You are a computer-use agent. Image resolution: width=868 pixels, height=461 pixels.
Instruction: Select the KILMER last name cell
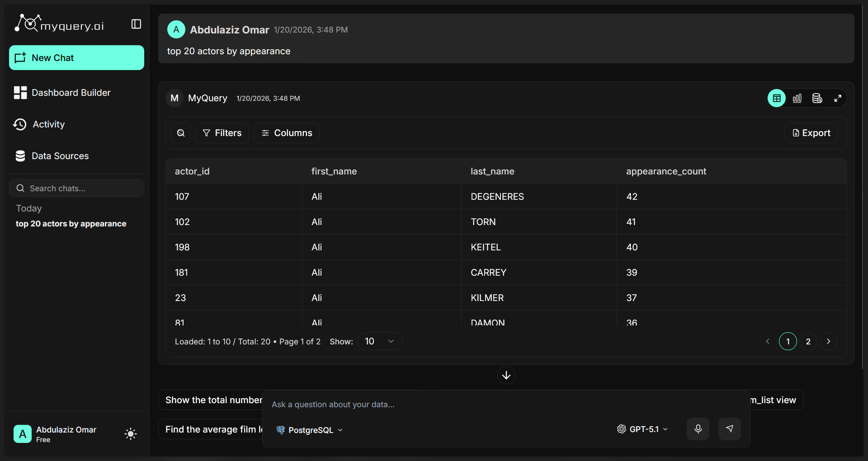click(x=539, y=298)
